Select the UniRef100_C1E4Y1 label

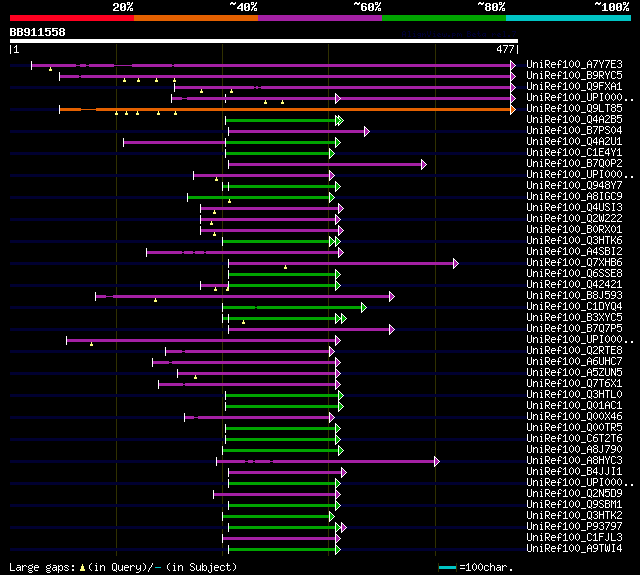tap(574, 153)
